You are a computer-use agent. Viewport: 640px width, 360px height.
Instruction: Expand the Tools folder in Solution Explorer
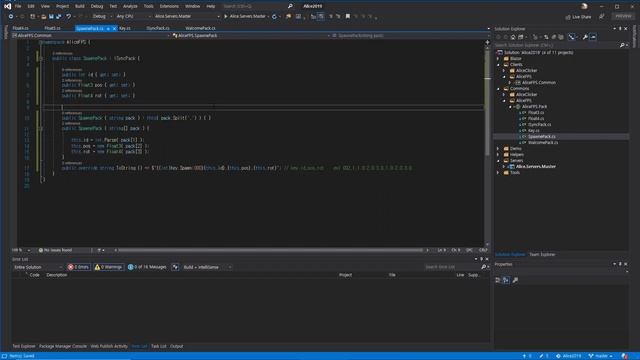[x=498, y=173]
